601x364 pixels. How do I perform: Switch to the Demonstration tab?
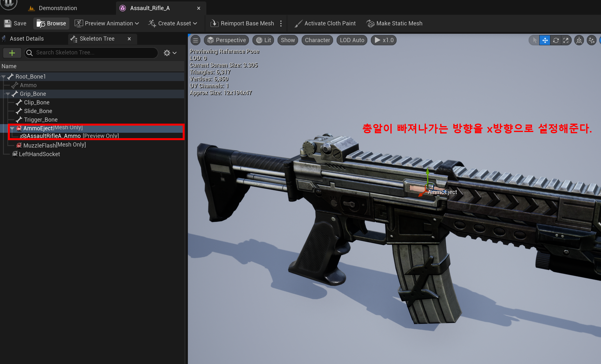tap(58, 8)
